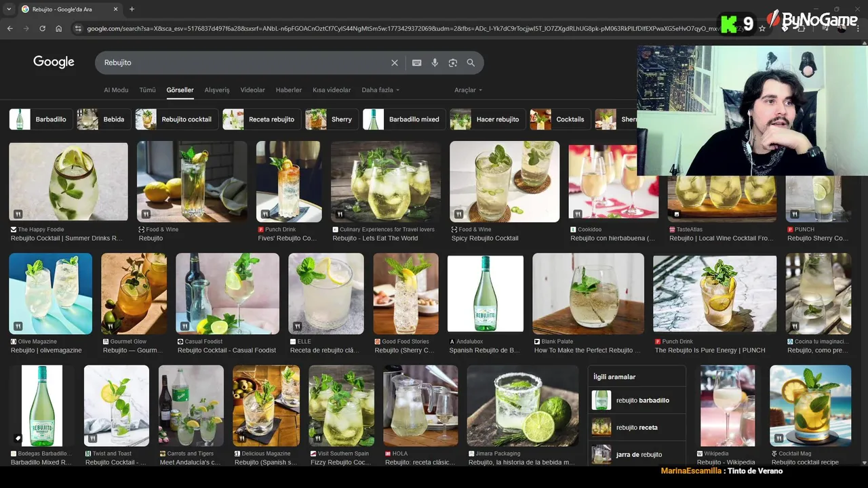Open the Rebujito Is Pure Energy image

715,293
